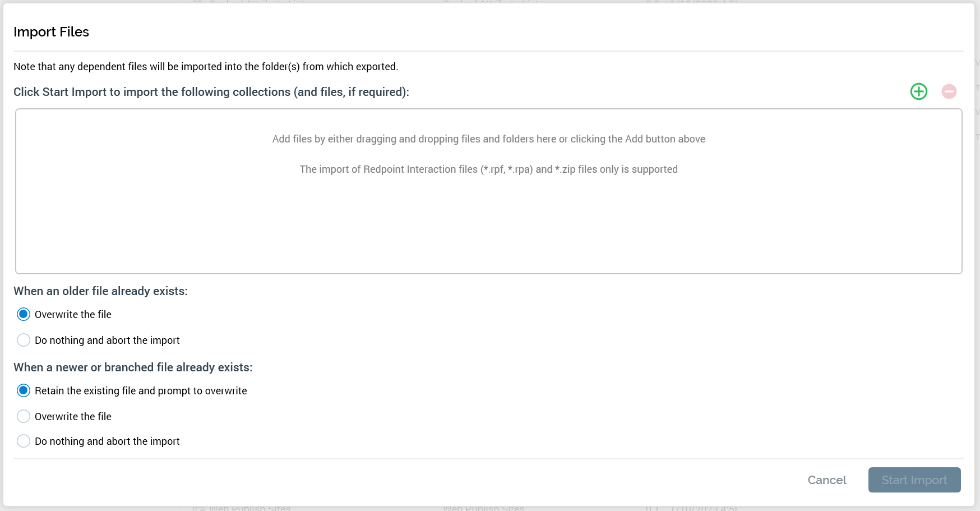Screen dimensions: 980x511
Task: Select Retain the existing file and prompt option
Action: 24,390
